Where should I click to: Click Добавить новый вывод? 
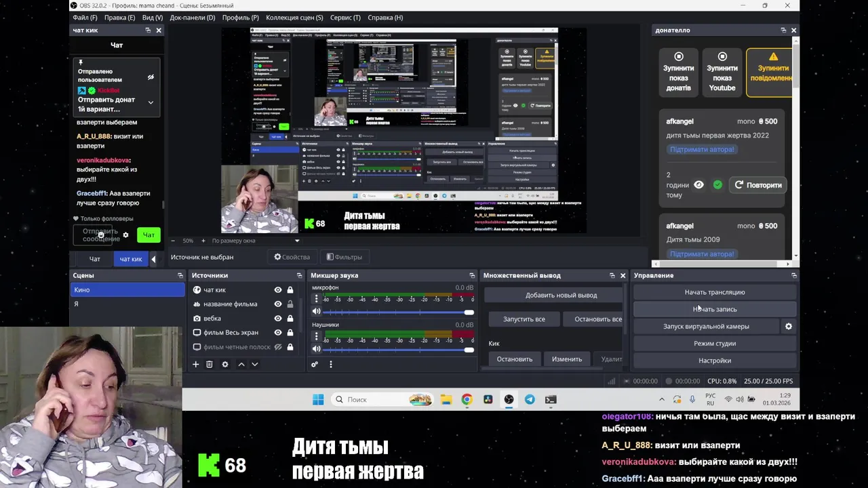click(553, 295)
